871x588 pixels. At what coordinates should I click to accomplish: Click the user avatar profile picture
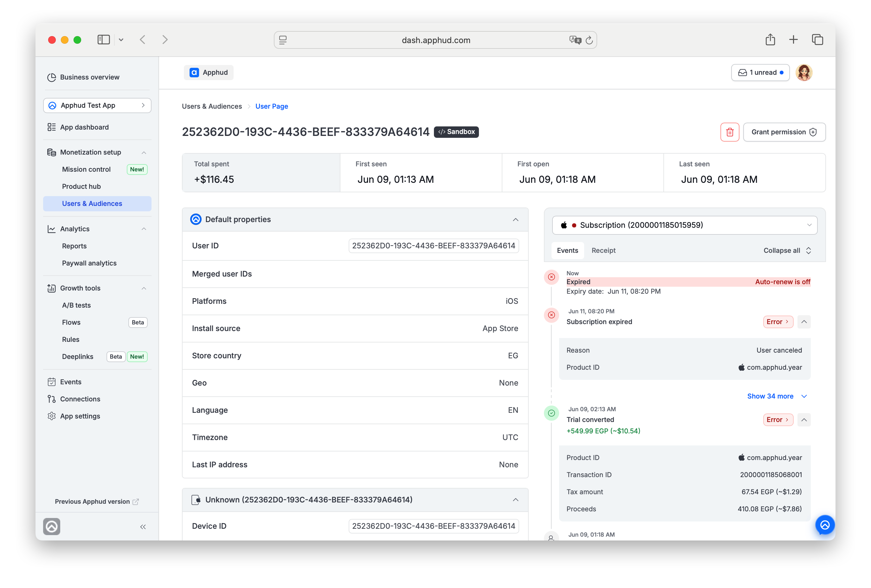[803, 73]
